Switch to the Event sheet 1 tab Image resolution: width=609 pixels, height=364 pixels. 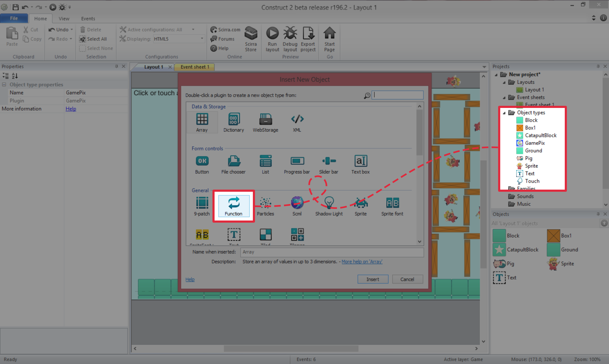pos(195,67)
